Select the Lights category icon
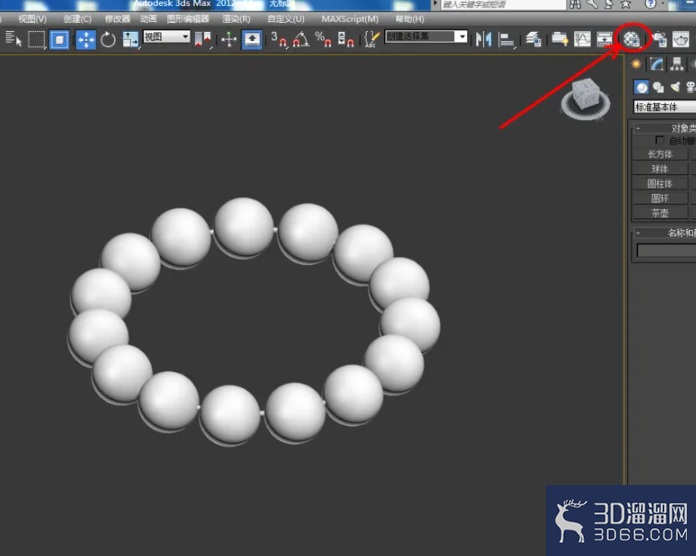 (x=675, y=87)
